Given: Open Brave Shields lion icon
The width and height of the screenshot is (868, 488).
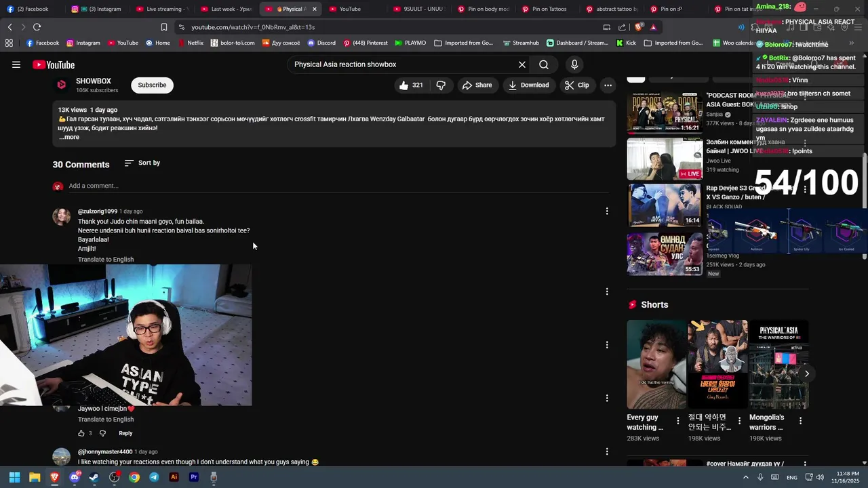Looking at the screenshot, I should 639,27.
